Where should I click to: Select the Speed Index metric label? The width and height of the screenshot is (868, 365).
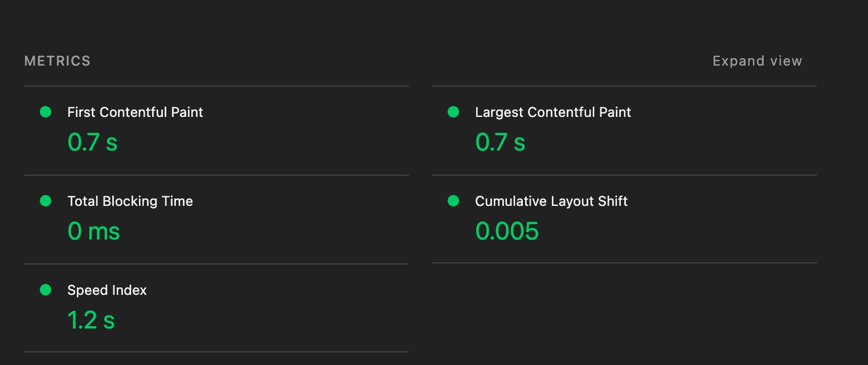(x=107, y=290)
